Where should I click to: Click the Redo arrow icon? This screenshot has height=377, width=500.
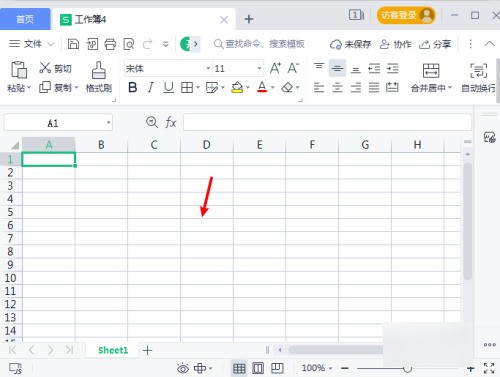pos(147,44)
